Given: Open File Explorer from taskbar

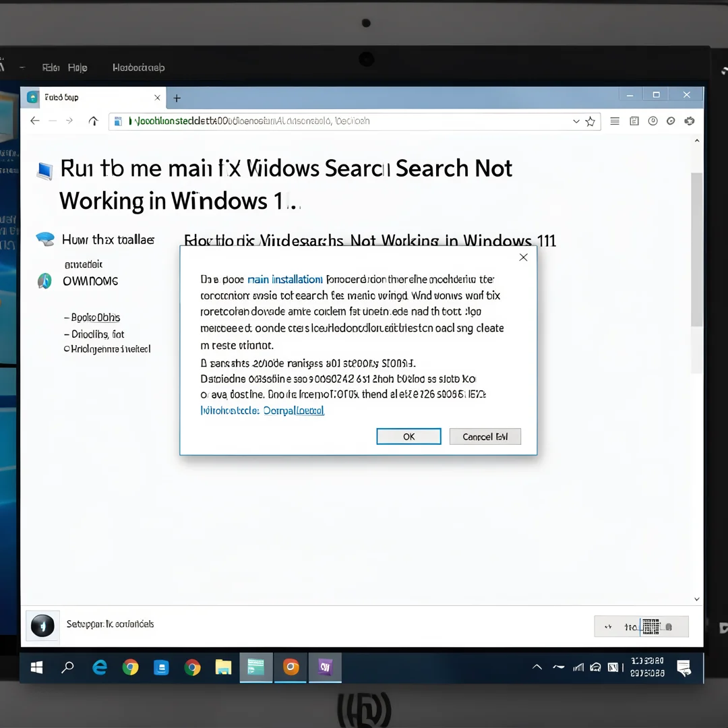Looking at the screenshot, I should pyautogui.click(x=223, y=667).
